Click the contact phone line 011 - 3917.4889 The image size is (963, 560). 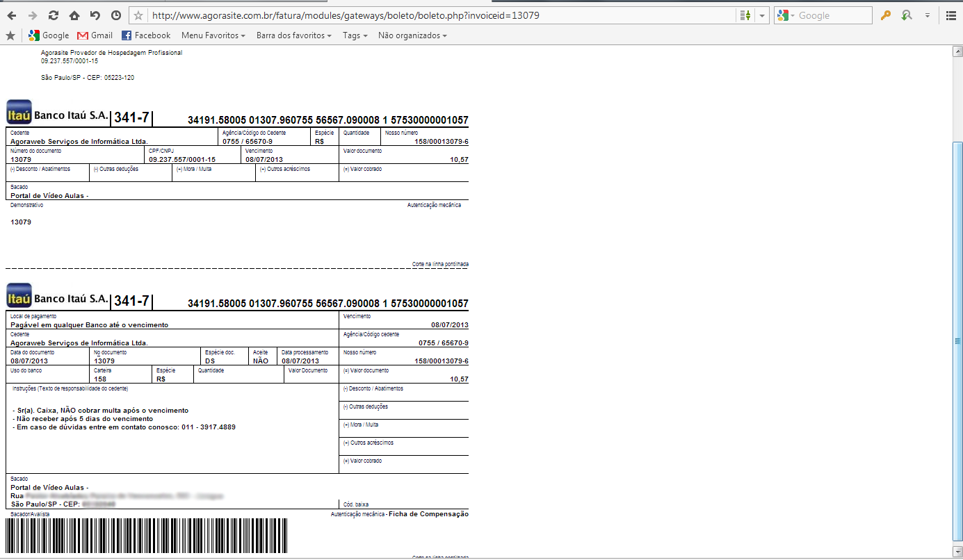pos(124,427)
